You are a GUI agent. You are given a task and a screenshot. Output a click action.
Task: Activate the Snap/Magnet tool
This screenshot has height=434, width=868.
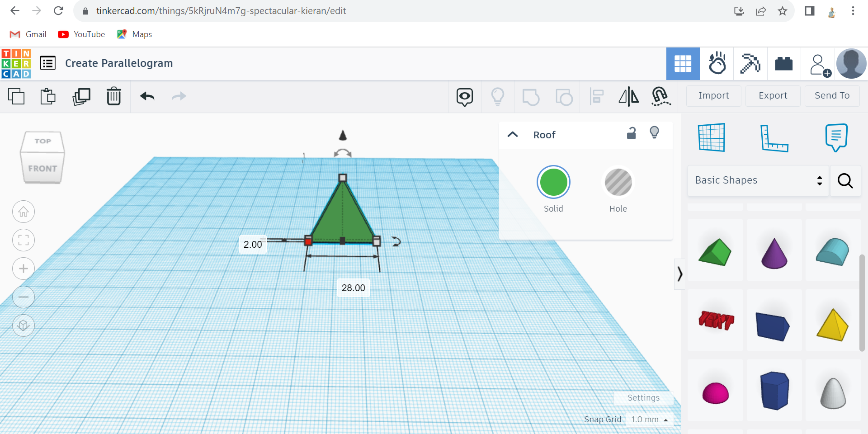660,96
